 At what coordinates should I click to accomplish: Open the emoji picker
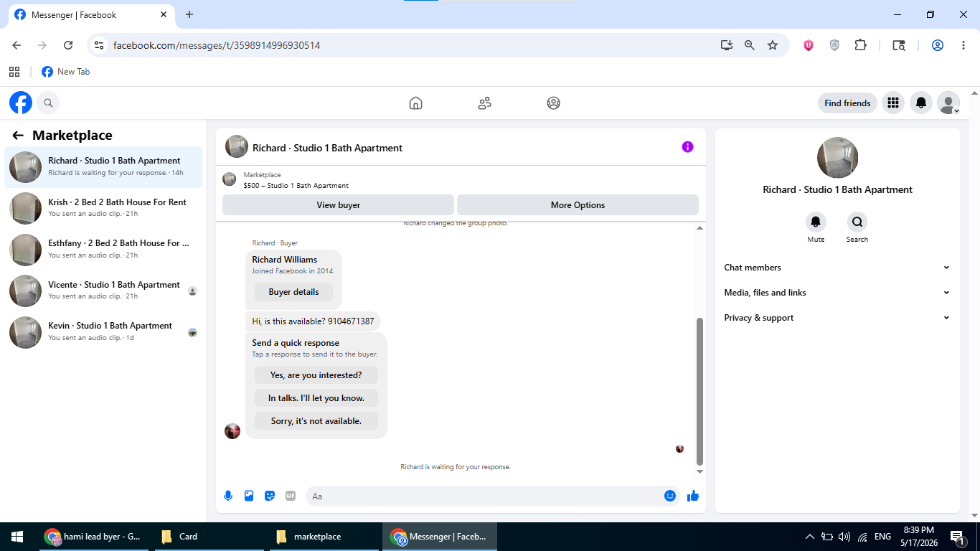pos(670,496)
